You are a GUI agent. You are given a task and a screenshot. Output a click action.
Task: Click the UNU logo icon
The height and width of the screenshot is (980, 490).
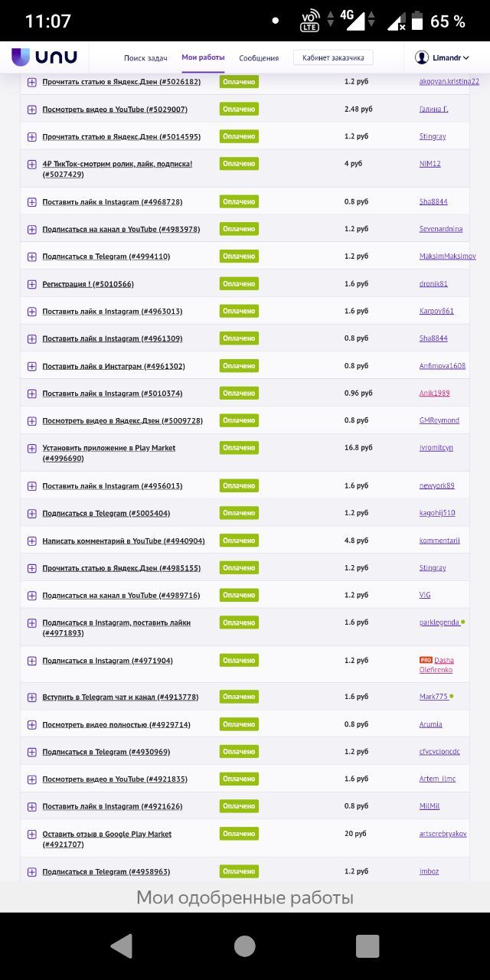click(21, 57)
